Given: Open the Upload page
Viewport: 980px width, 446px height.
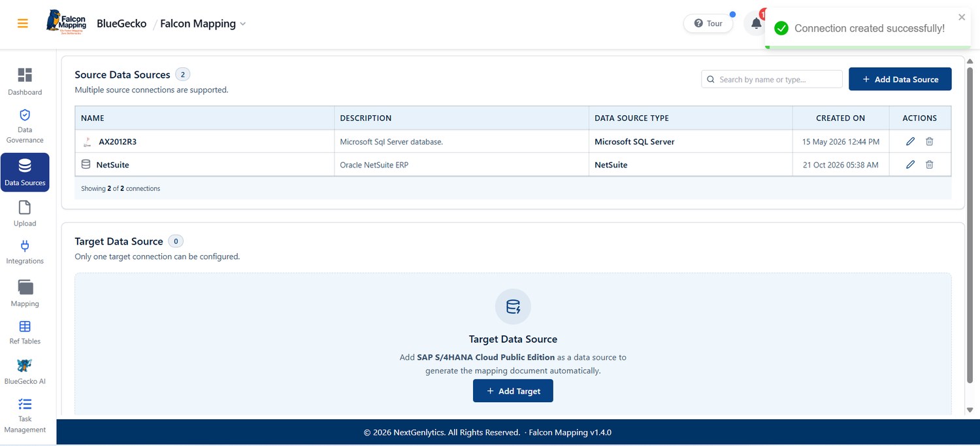Looking at the screenshot, I should coord(25,214).
